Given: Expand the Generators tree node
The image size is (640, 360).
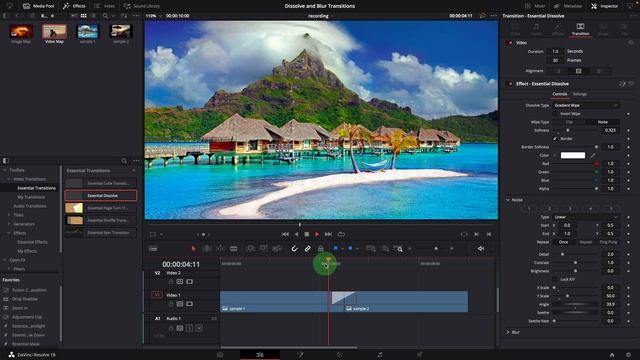Looking at the screenshot, I should (9, 224).
